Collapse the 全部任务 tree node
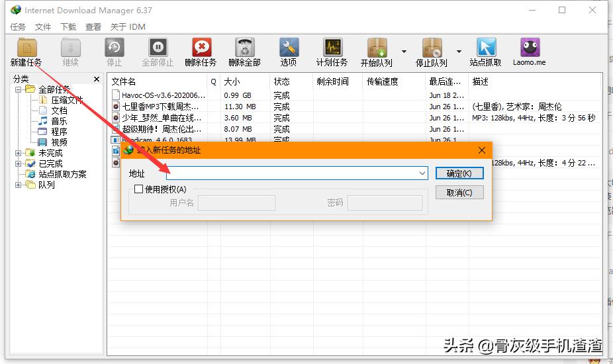 (18, 89)
